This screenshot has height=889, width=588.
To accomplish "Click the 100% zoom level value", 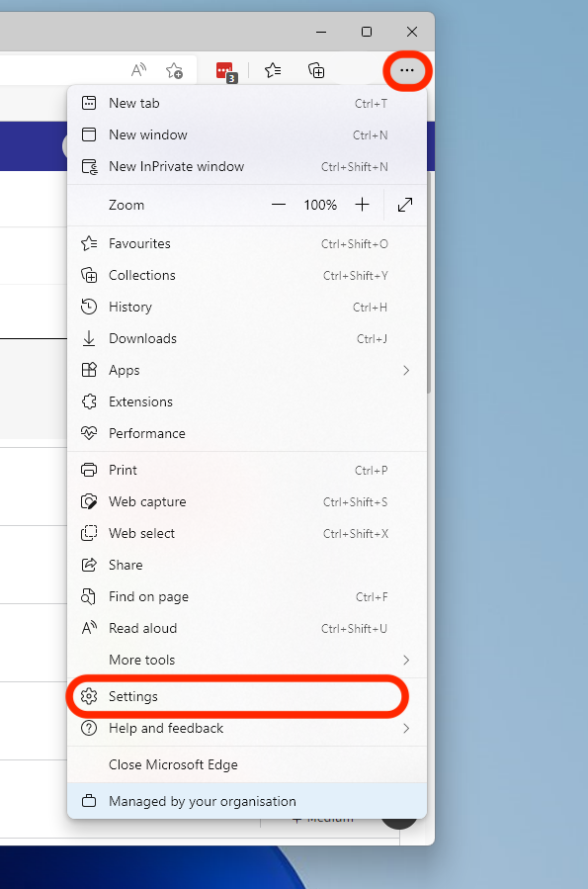I will (x=320, y=205).
